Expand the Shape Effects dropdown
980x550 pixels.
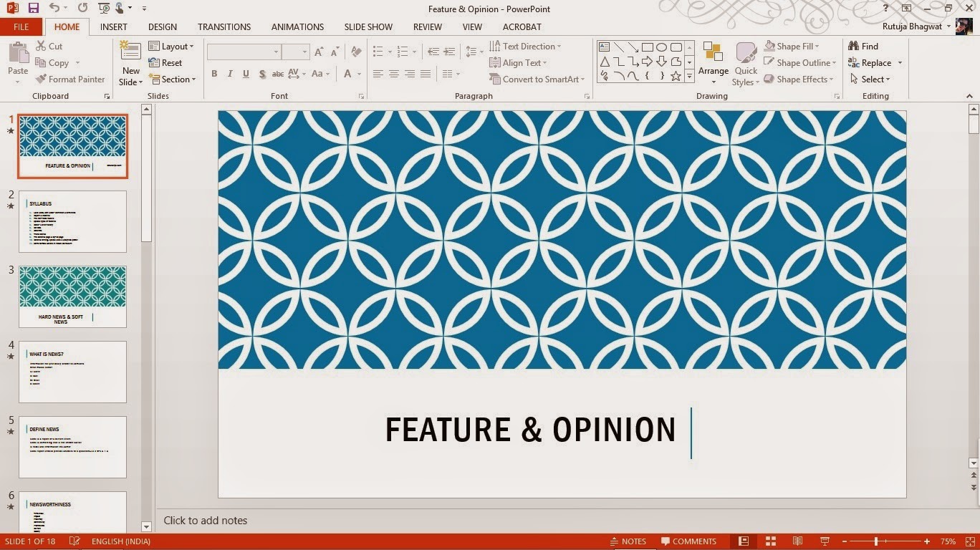[x=799, y=79]
